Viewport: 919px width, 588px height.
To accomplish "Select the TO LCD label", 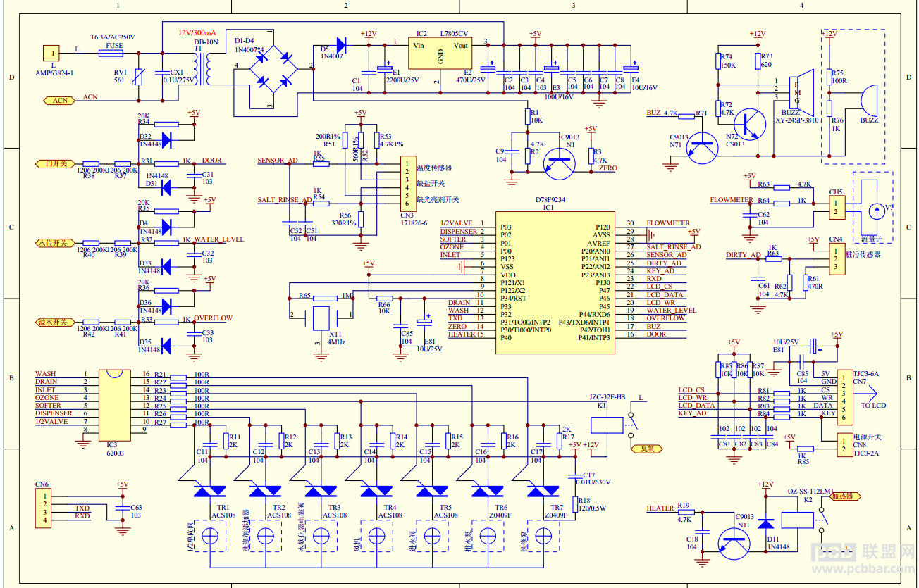I will (x=874, y=406).
